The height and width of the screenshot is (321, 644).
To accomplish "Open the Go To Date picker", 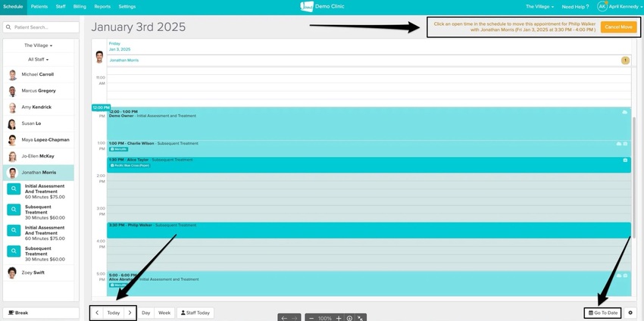I will (x=602, y=313).
